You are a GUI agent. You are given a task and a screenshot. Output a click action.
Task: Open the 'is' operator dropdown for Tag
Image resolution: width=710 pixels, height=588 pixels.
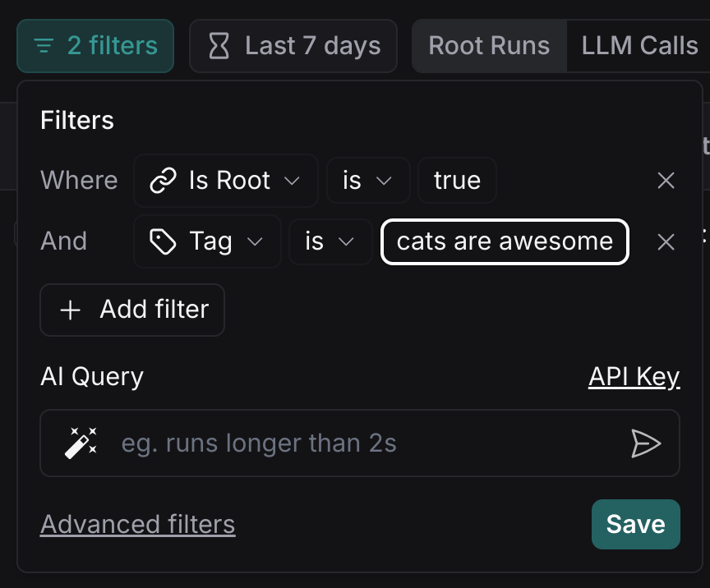click(x=330, y=241)
